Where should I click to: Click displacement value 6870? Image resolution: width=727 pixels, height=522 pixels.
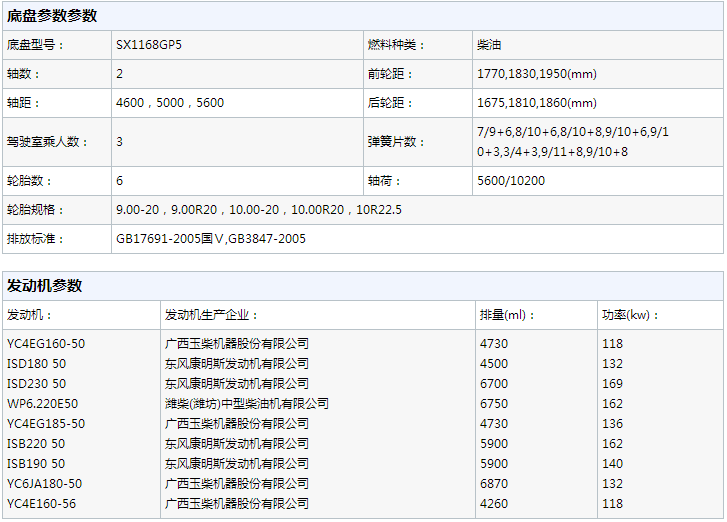494,483
